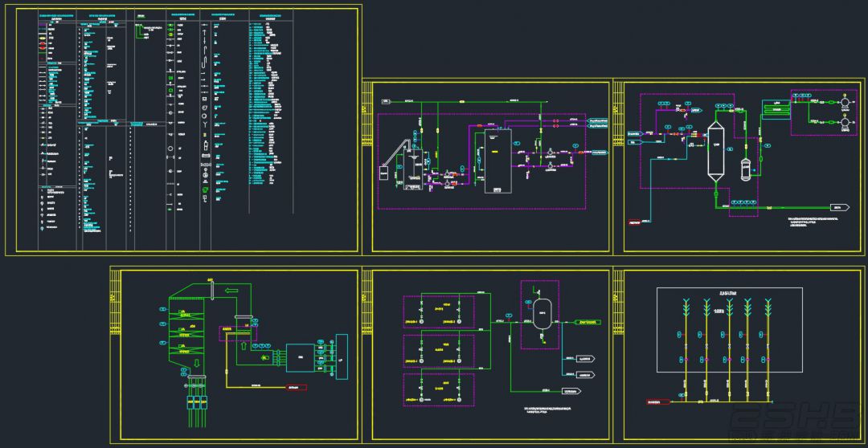868x448 pixels.
Task: Select the top magenta dashed box in bottom-middle sheet
Action: (439, 312)
